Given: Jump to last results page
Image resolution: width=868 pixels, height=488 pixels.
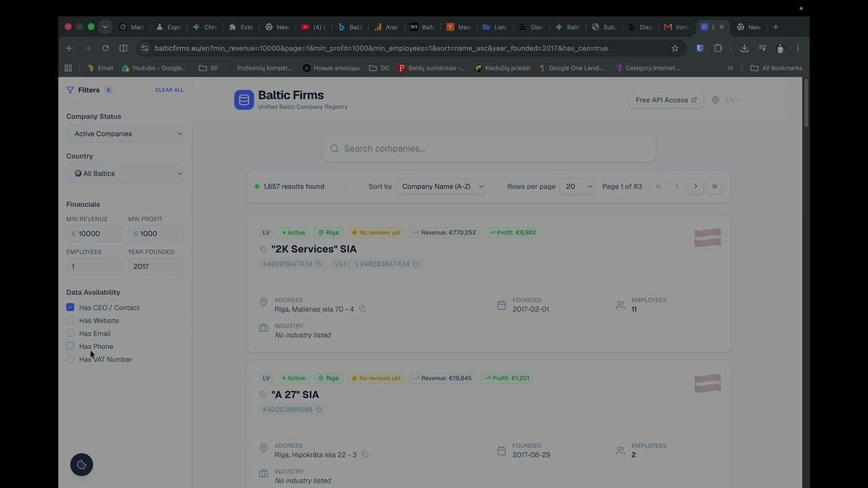Looking at the screenshot, I should pos(714,186).
